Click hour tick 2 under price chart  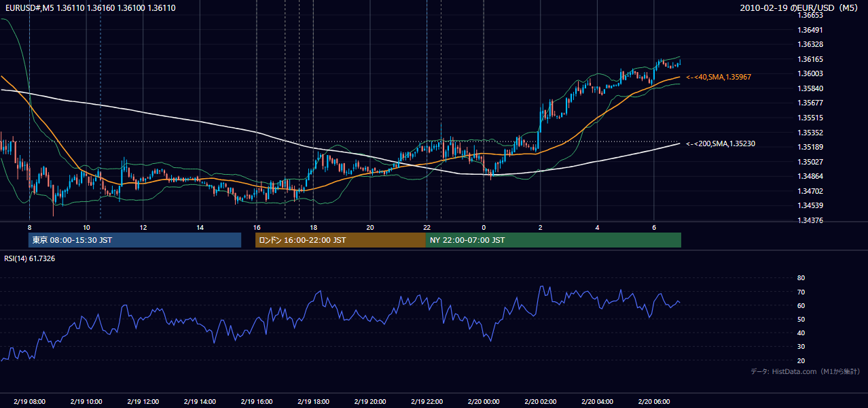tap(540, 227)
